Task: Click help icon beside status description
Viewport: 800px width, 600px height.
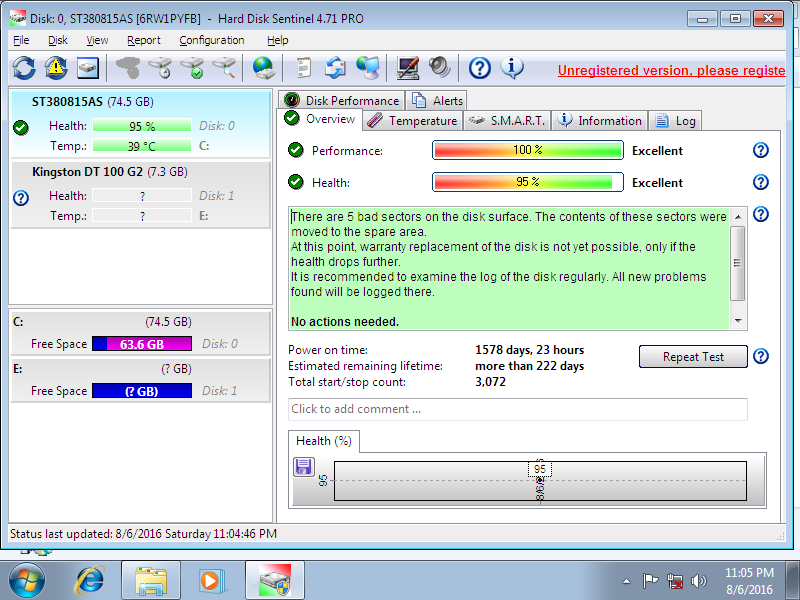Action: (x=761, y=214)
